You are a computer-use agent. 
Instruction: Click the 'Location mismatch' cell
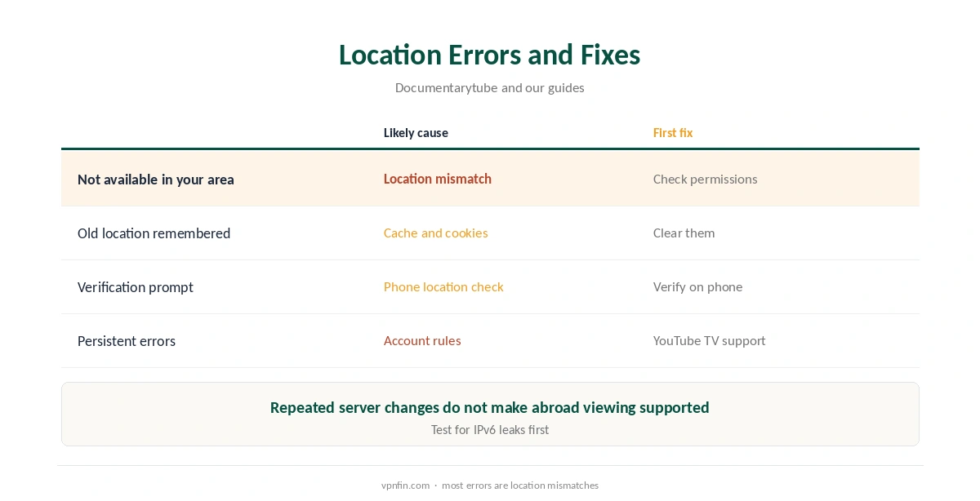pos(438,179)
